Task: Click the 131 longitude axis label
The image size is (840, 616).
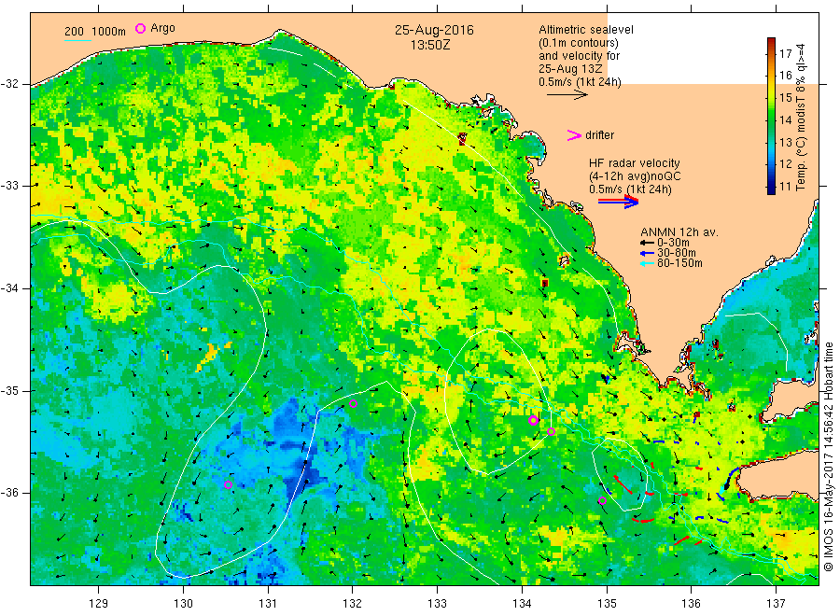Action: click(x=268, y=604)
